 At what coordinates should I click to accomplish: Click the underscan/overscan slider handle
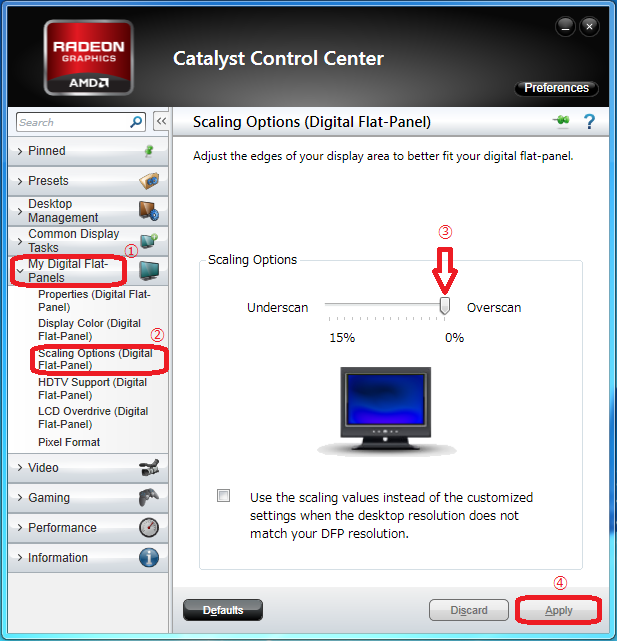coord(444,305)
